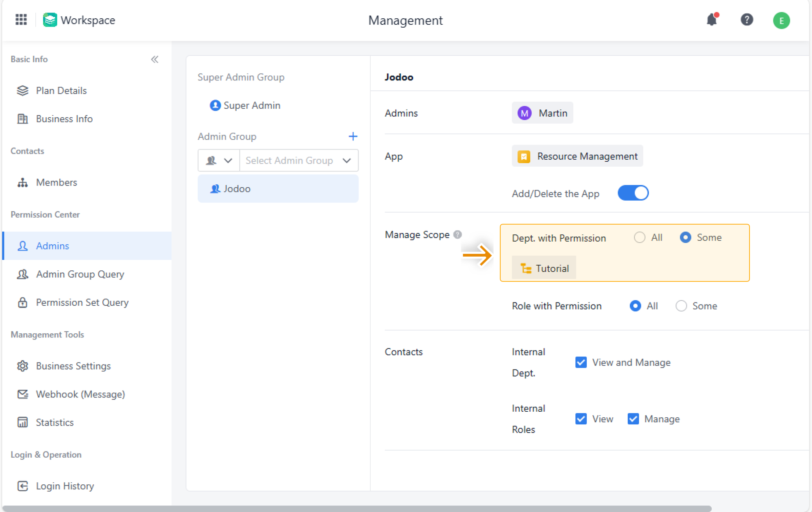This screenshot has width=812, height=512.
Task: Click the Admin Group Query icon
Action: pyautogui.click(x=22, y=274)
